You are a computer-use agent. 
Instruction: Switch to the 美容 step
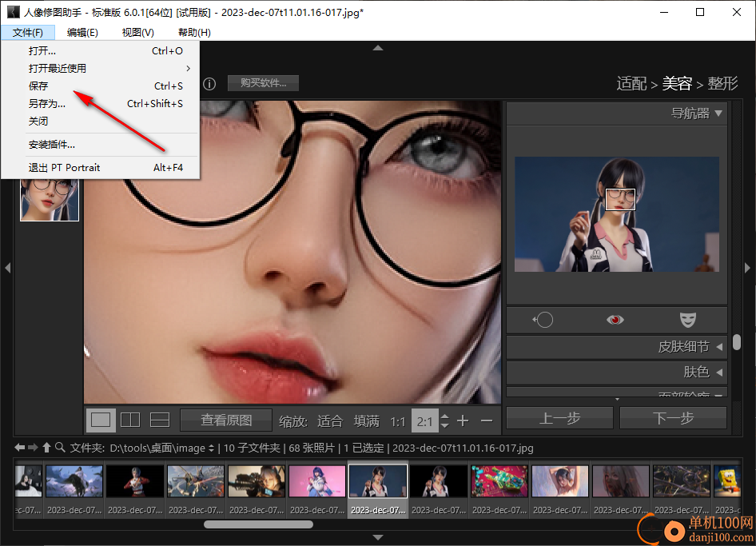tap(677, 83)
